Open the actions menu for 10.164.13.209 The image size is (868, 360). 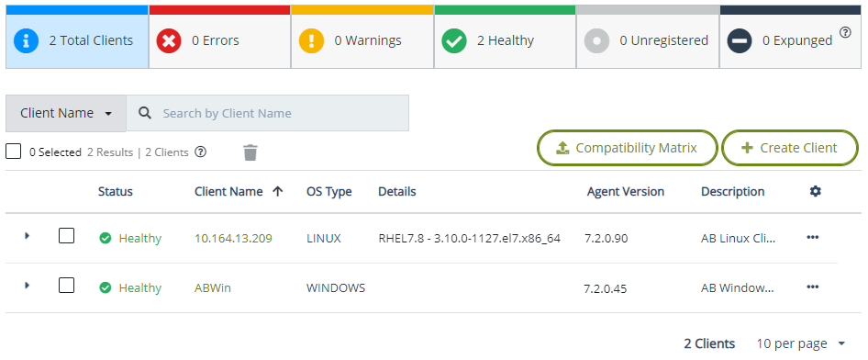point(812,237)
